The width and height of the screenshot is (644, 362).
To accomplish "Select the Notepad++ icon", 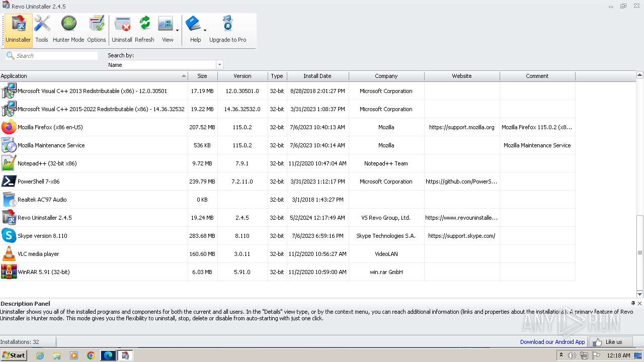I will coord(9,163).
